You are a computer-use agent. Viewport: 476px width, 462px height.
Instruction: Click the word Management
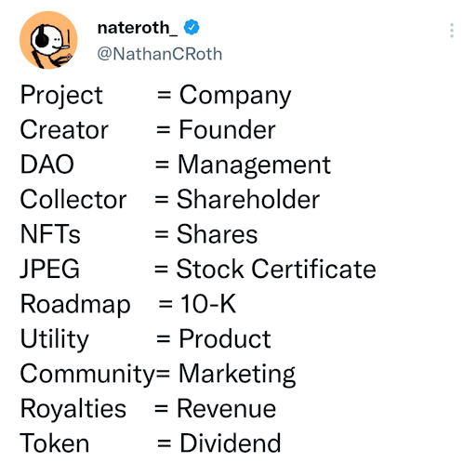pyautogui.click(x=254, y=165)
